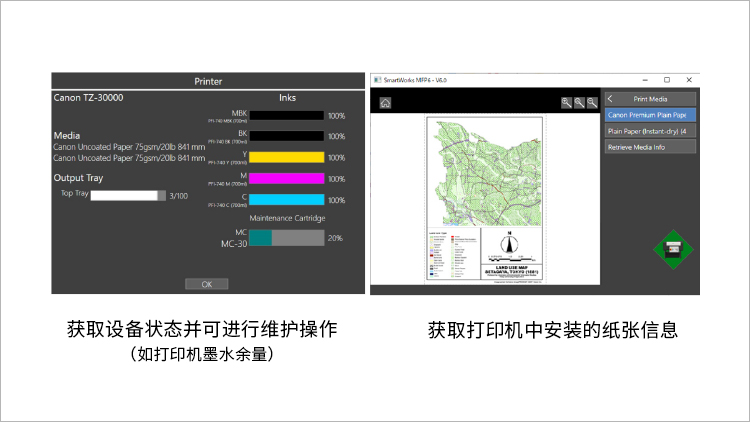Go back using the Print Media chevron
The height and width of the screenshot is (422, 750).
tap(610, 99)
